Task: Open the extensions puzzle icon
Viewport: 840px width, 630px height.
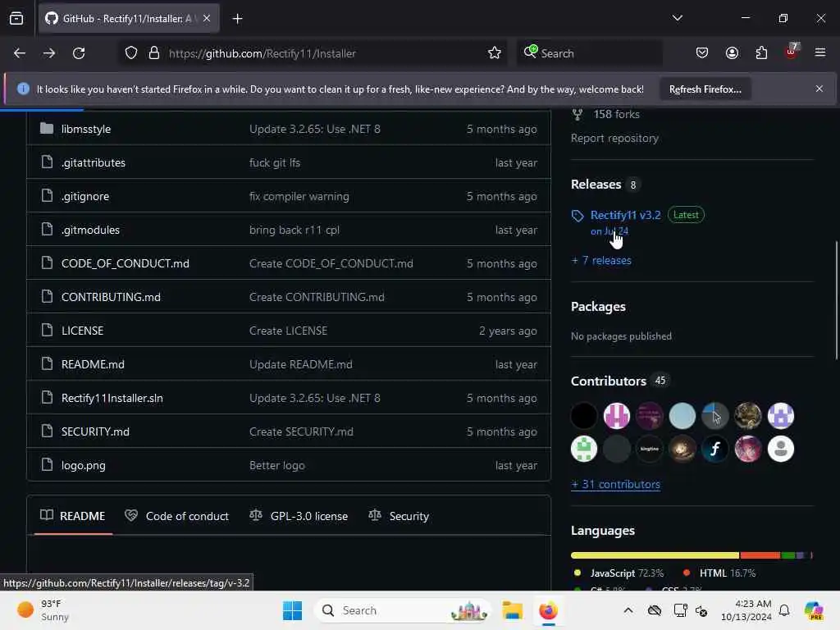Action: point(761,53)
